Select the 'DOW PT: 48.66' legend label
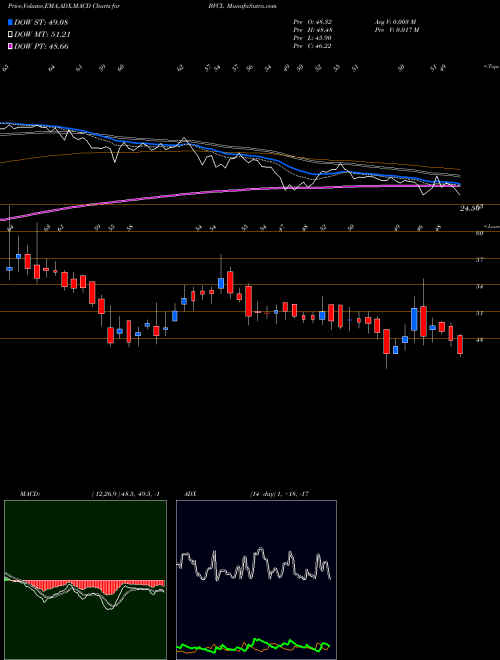 (41, 46)
